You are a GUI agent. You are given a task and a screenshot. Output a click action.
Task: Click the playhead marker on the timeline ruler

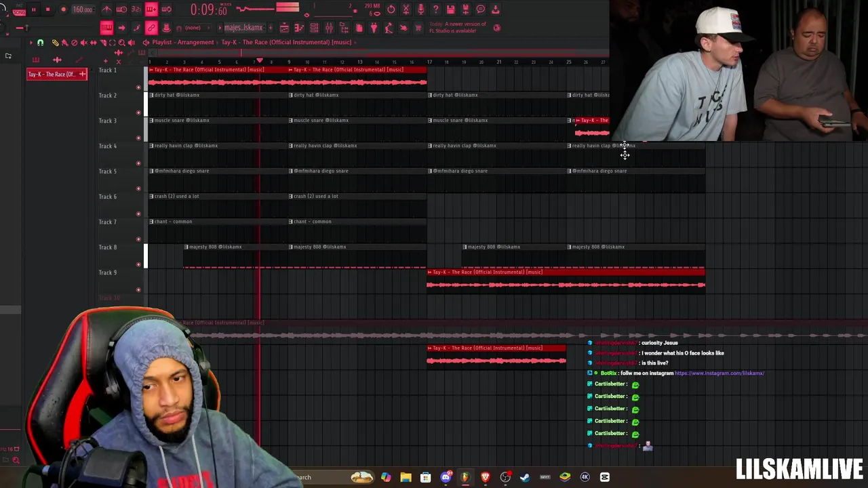(x=259, y=61)
